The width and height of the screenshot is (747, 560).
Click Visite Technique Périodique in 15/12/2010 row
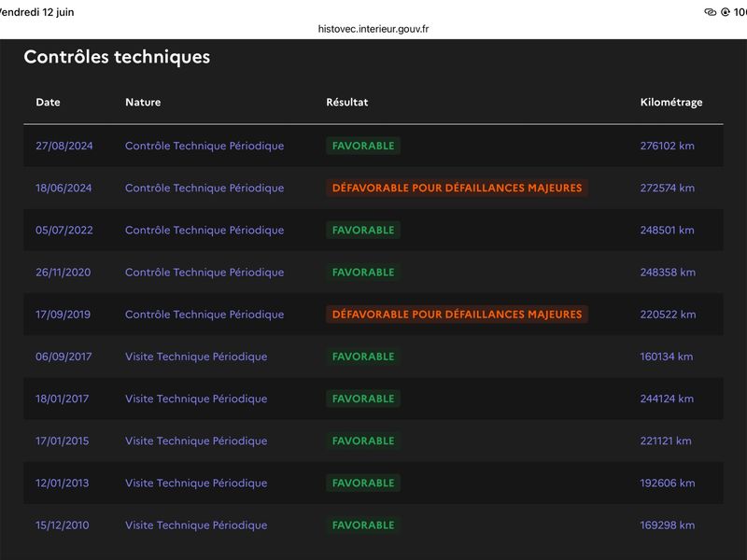196,525
